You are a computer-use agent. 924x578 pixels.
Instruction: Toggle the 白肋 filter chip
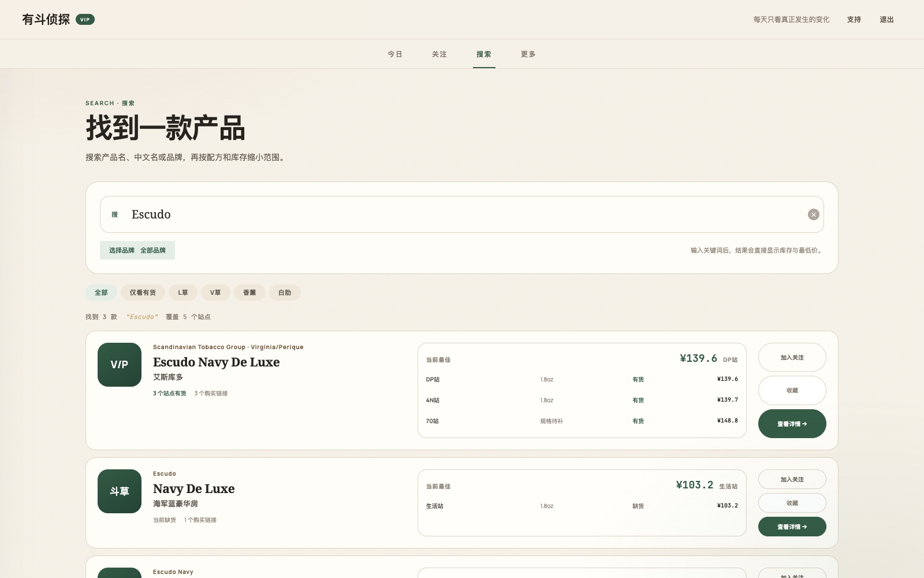click(x=285, y=292)
